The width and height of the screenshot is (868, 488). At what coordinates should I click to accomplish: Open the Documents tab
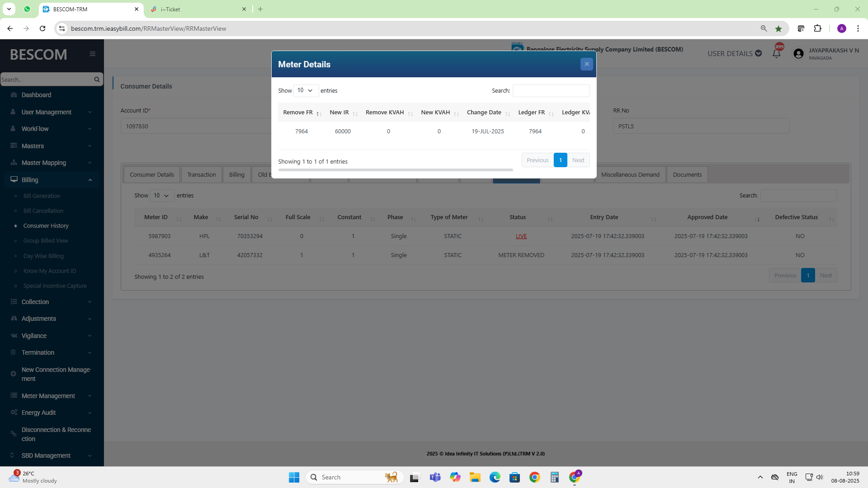[x=687, y=175]
